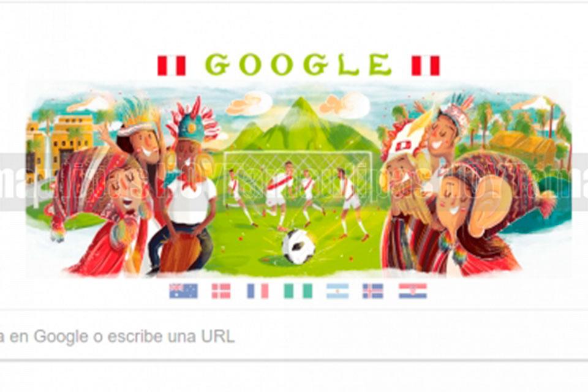Click the Australia flag below the doodle
Screen dimensions: 588x392
[183, 291]
